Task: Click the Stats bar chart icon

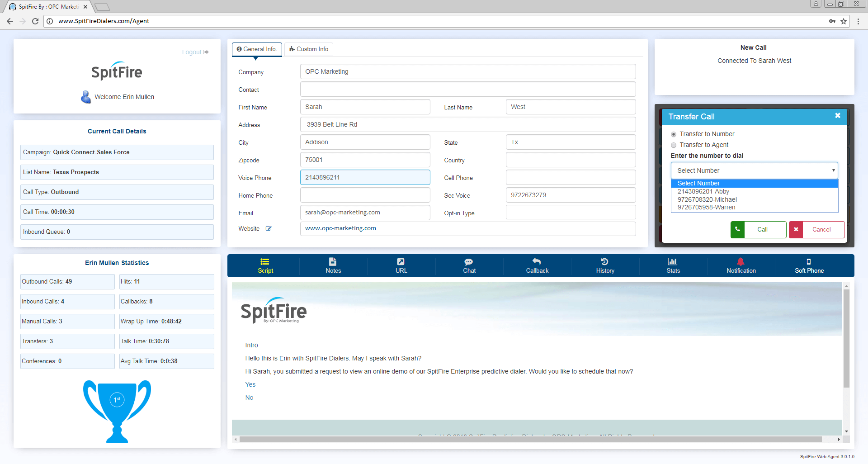Action: point(673,261)
